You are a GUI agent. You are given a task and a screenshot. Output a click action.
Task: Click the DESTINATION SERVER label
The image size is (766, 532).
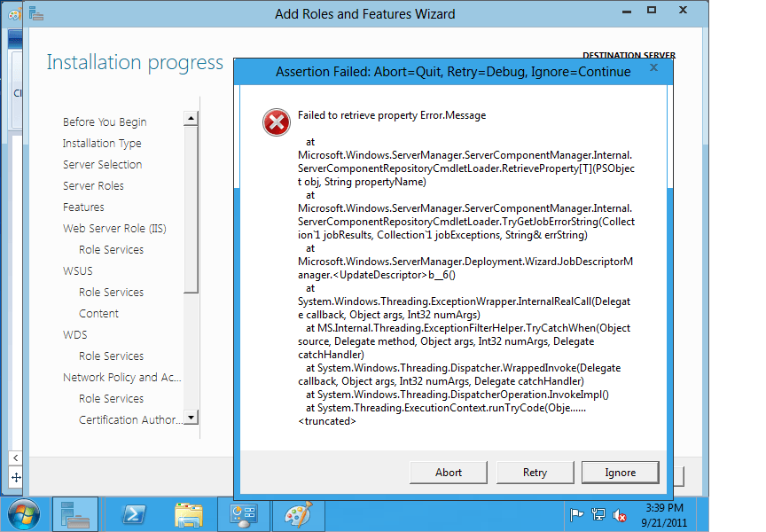pos(629,55)
